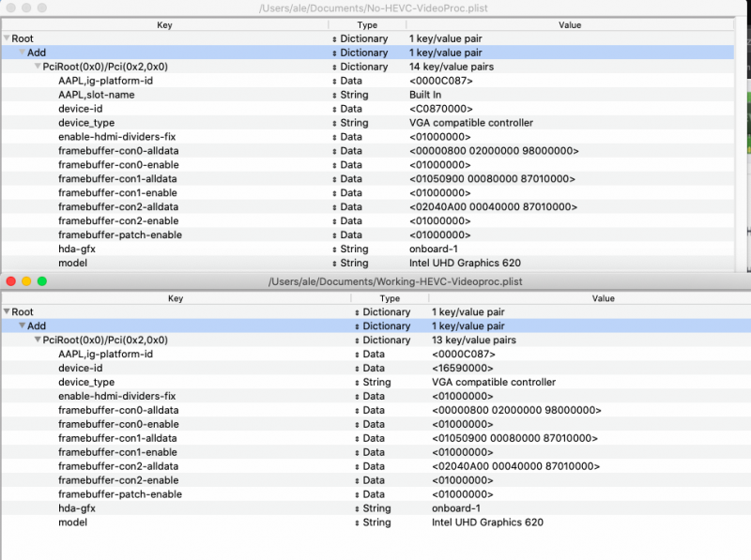Screen dimensions: 751x560
Task: Select the Built In value cell
Action: coord(425,95)
